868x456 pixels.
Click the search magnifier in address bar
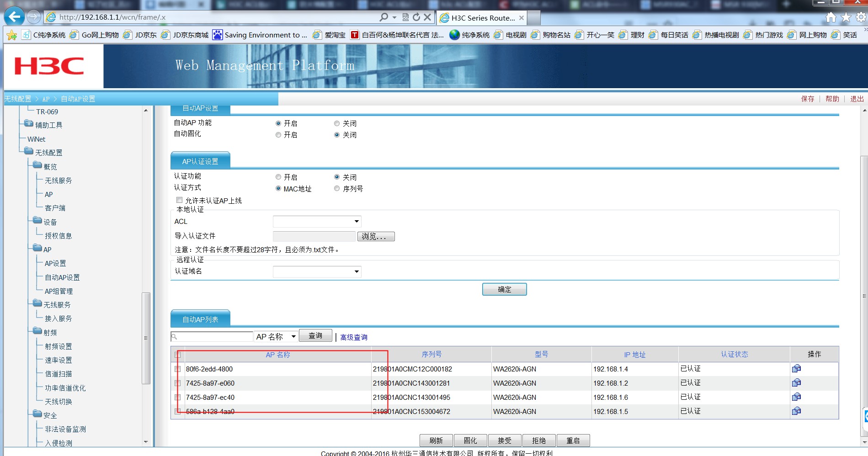(x=384, y=17)
